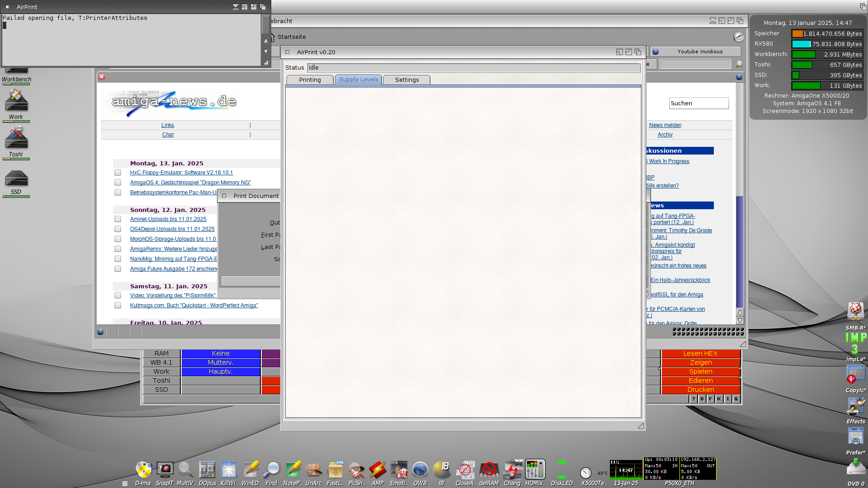Open the Youtube invidious bookmark tab

(696, 52)
